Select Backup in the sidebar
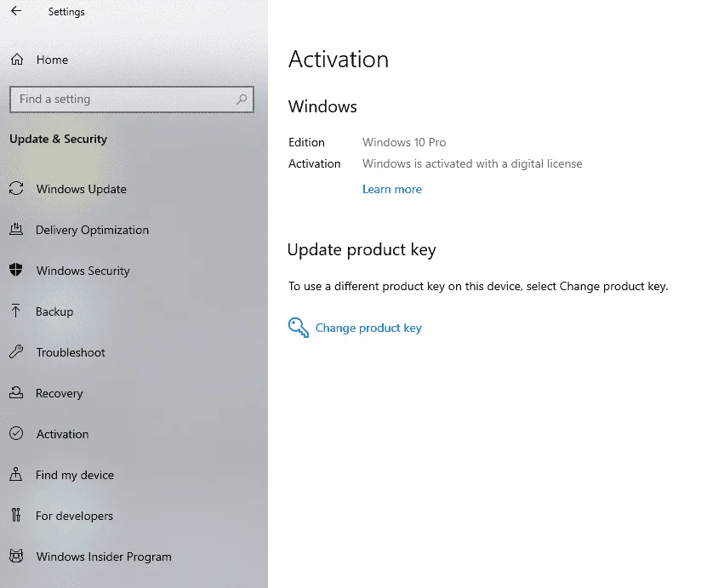This screenshot has height=588, width=701. click(x=54, y=311)
